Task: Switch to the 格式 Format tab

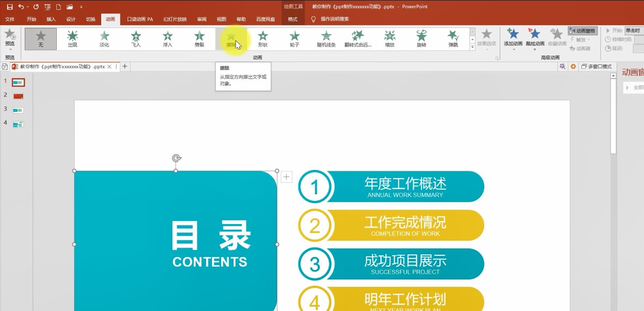Action: coord(292,19)
